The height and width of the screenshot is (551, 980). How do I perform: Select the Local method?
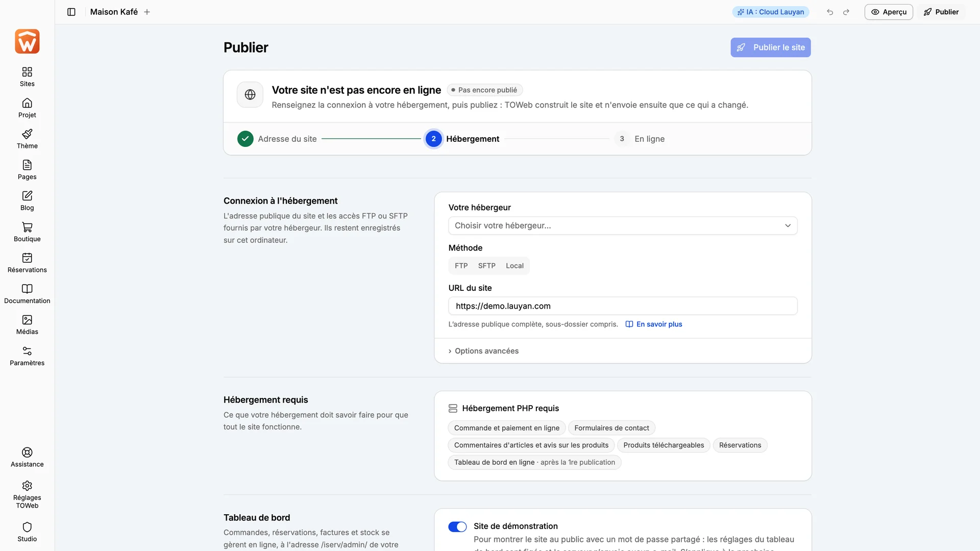514,266
